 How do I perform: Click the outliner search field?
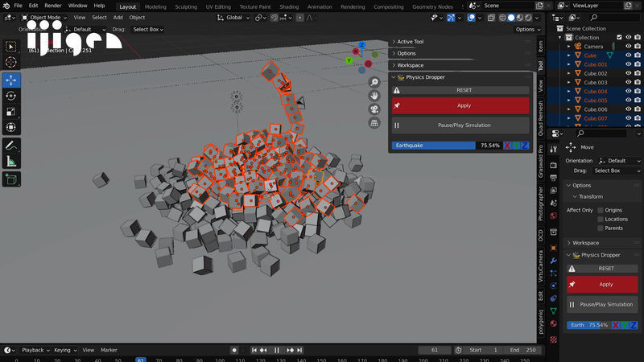coord(613,18)
